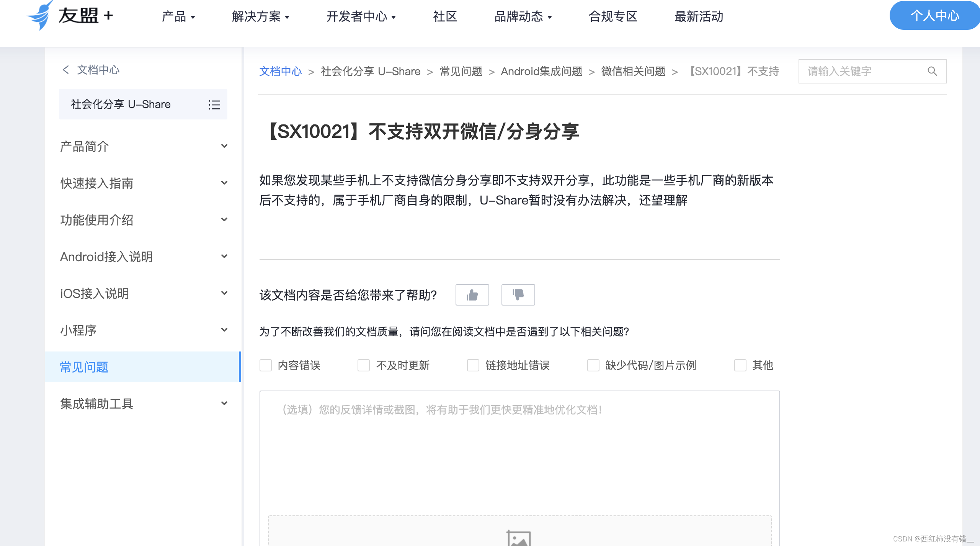Tick the 其他 checkbox
Viewport: 980px width, 546px height.
740,365
